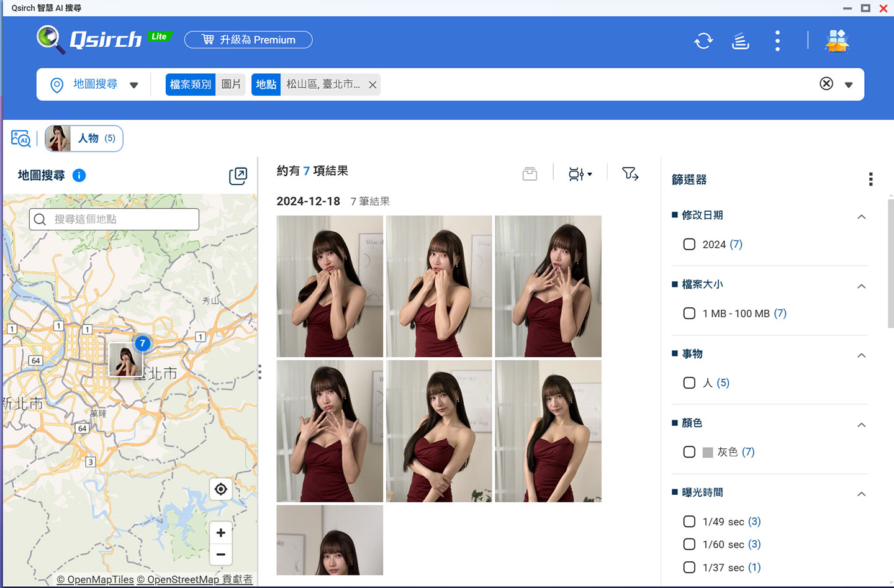Open the partially visible seventh photo
894x588 pixels.
point(330,540)
